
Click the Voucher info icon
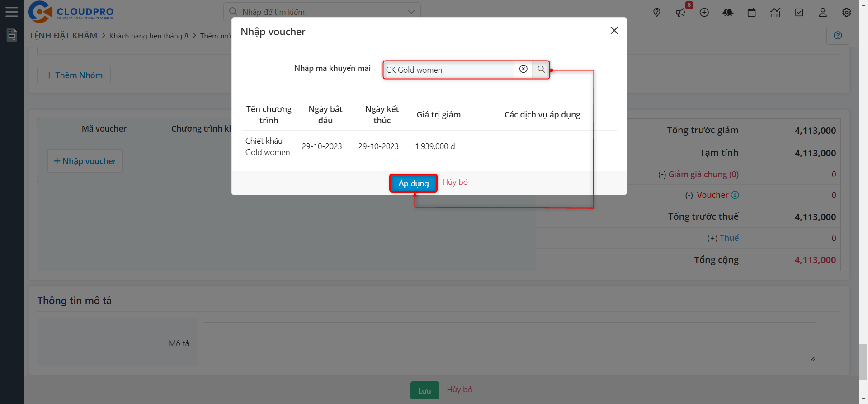pos(735,195)
